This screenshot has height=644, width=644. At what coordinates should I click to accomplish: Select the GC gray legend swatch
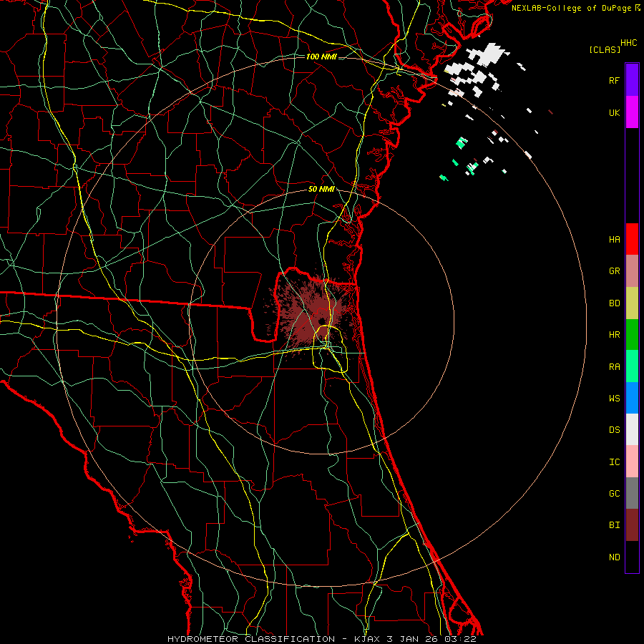[632, 493]
